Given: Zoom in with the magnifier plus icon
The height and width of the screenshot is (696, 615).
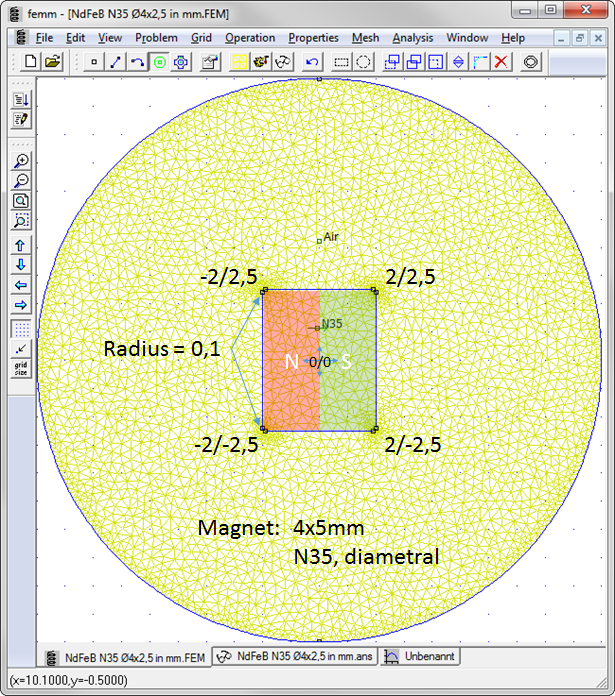Looking at the screenshot, I should coord(21,161).
